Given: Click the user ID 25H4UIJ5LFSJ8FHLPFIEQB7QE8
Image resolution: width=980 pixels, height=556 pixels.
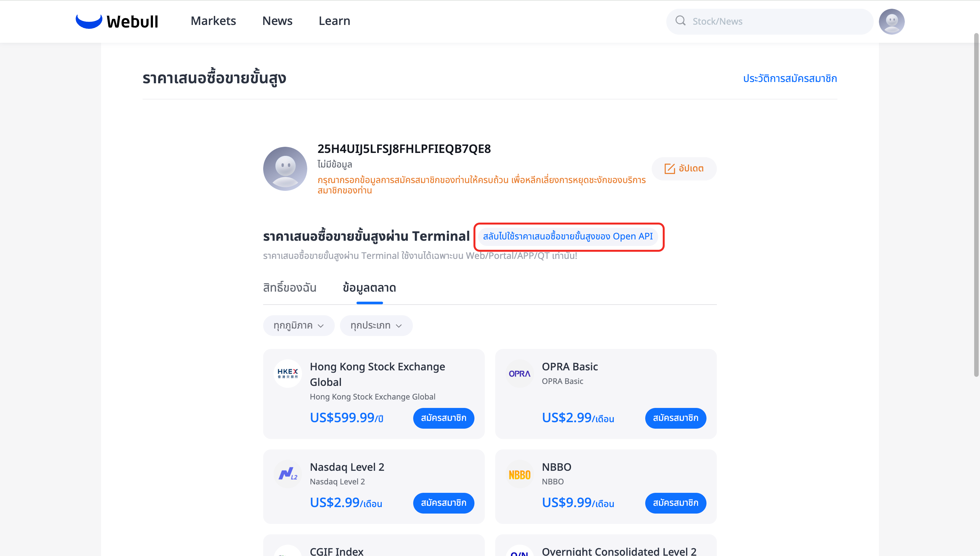Looking at the screenshot, I should [x=404, y=149].
